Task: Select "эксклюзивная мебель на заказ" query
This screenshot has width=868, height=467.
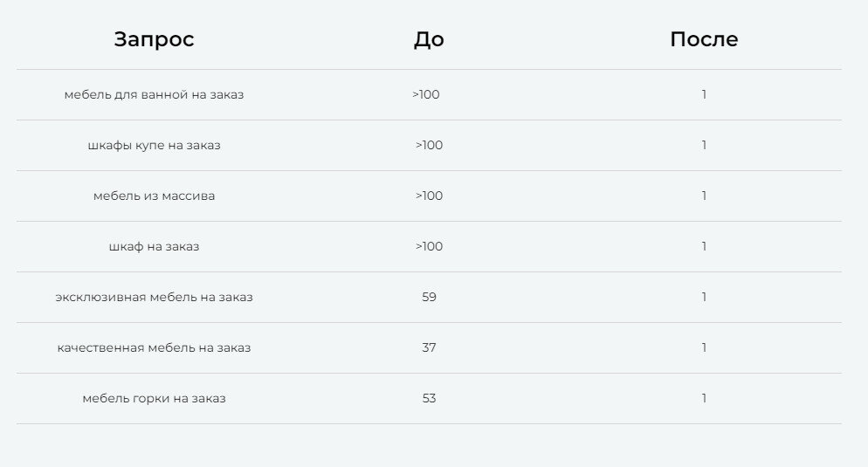Action: 154,297
